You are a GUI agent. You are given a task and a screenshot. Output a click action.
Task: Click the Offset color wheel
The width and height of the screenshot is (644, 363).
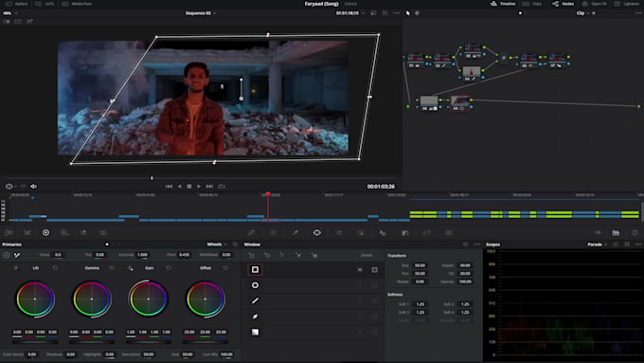coord(206,299)
